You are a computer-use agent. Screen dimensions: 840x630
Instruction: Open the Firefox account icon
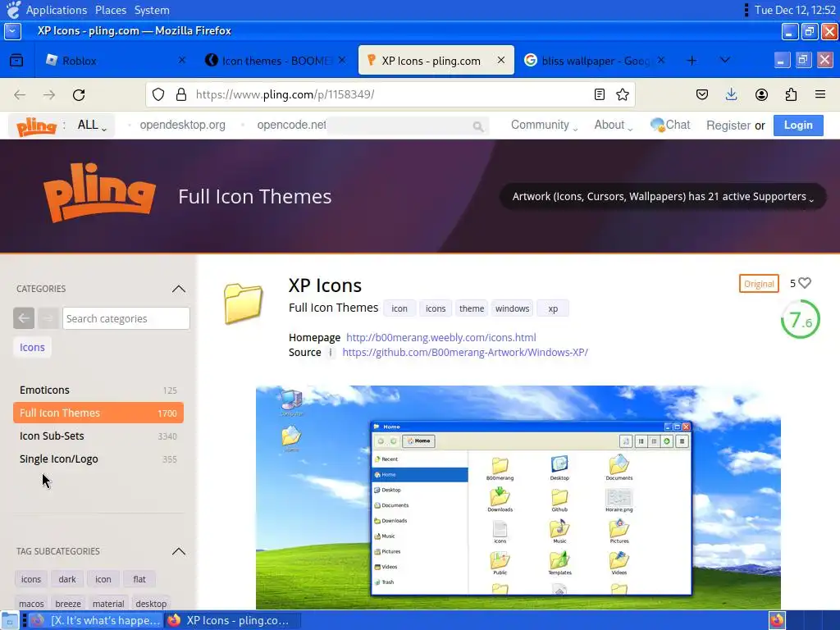pos(761,95)
